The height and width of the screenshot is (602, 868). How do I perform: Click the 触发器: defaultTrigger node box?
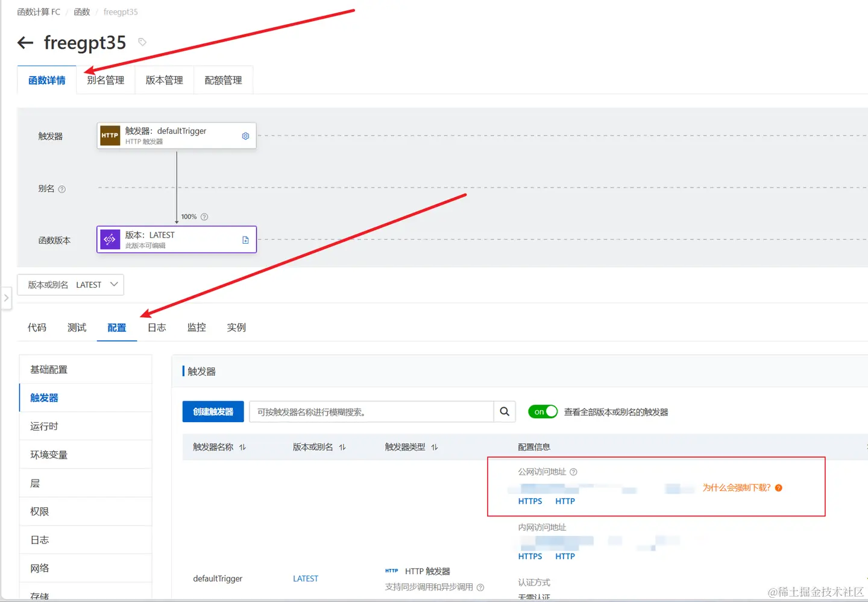(x=177, y=136)
